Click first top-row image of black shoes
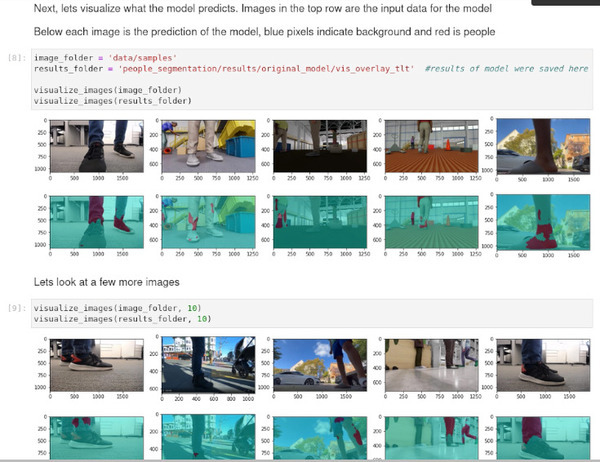This screenshot has width=600, height=462. point(92,146)
